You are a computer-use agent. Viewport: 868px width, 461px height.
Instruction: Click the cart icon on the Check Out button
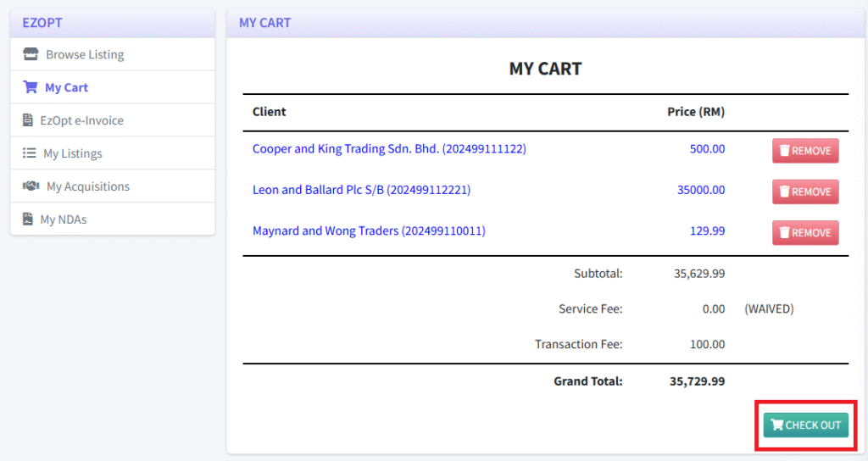click(x=776, y=425)
